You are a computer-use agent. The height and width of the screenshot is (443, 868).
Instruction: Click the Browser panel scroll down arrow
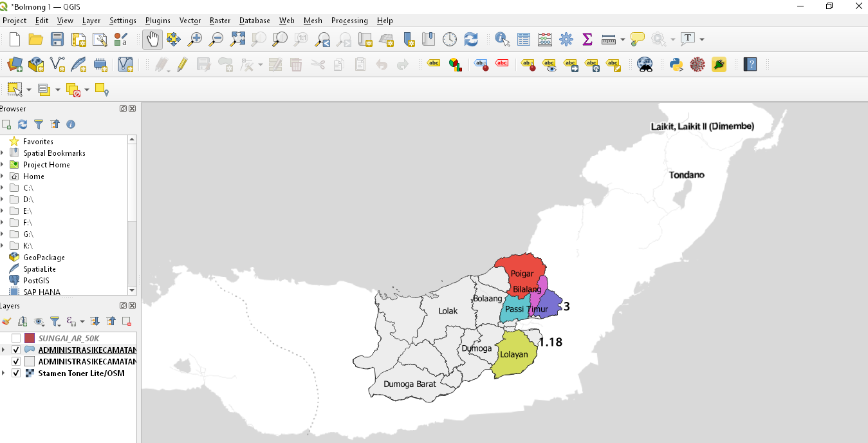133,290
